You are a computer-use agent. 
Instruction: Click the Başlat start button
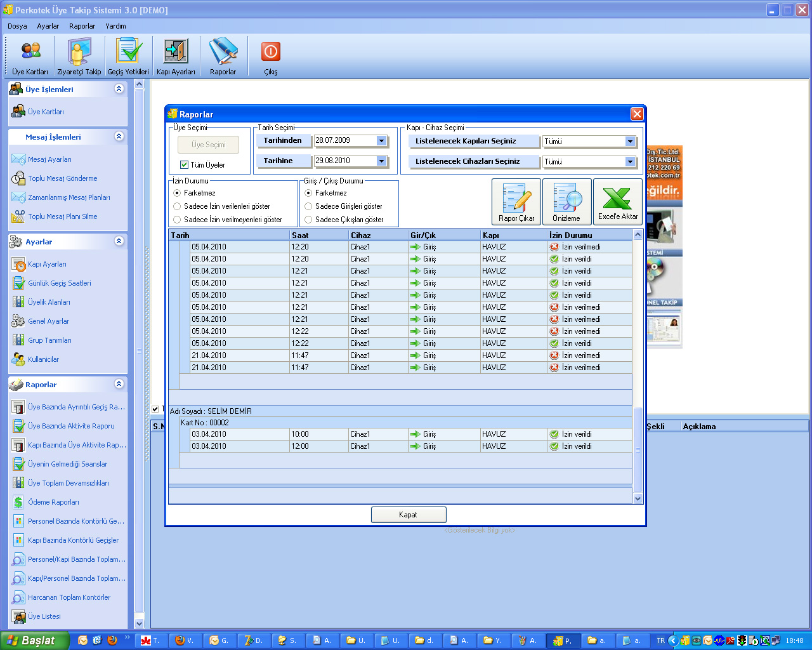(x=33, y=640)
